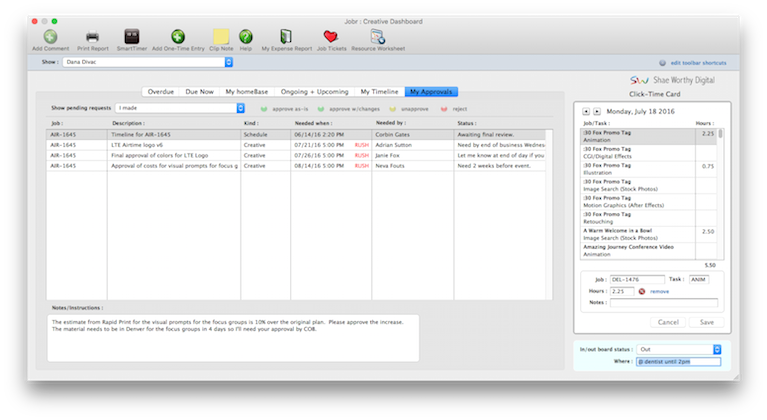The width and height of the screenshot is (767, 420).
Task: Choose the red reject option
Action: click(455, 108)
